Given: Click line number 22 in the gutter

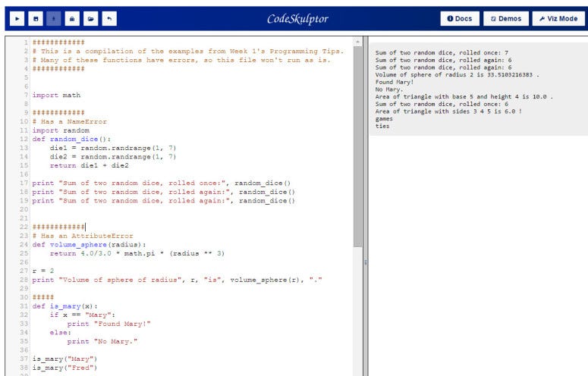Looking at the screenshot, I should (x=24, y=227).
